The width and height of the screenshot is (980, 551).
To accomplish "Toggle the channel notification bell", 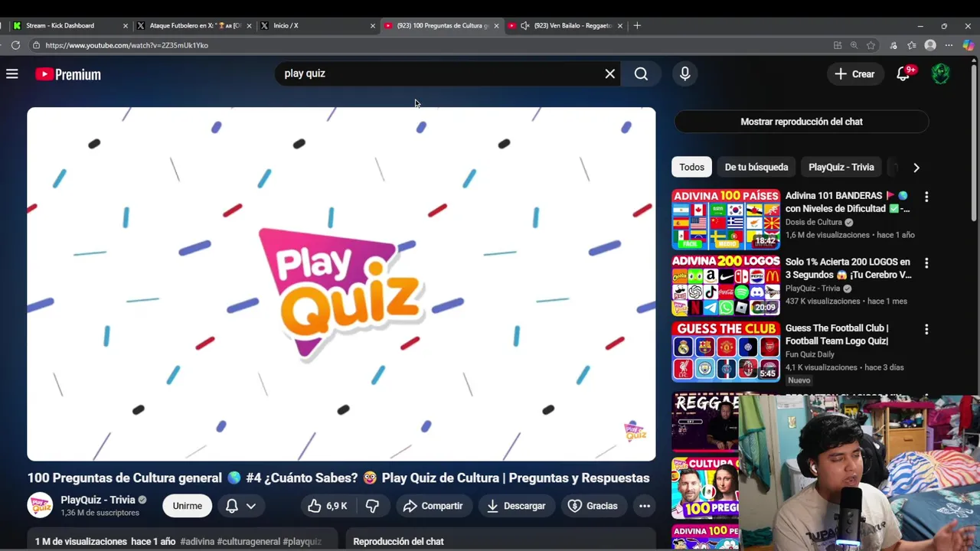I will click(x=231, y=506).
